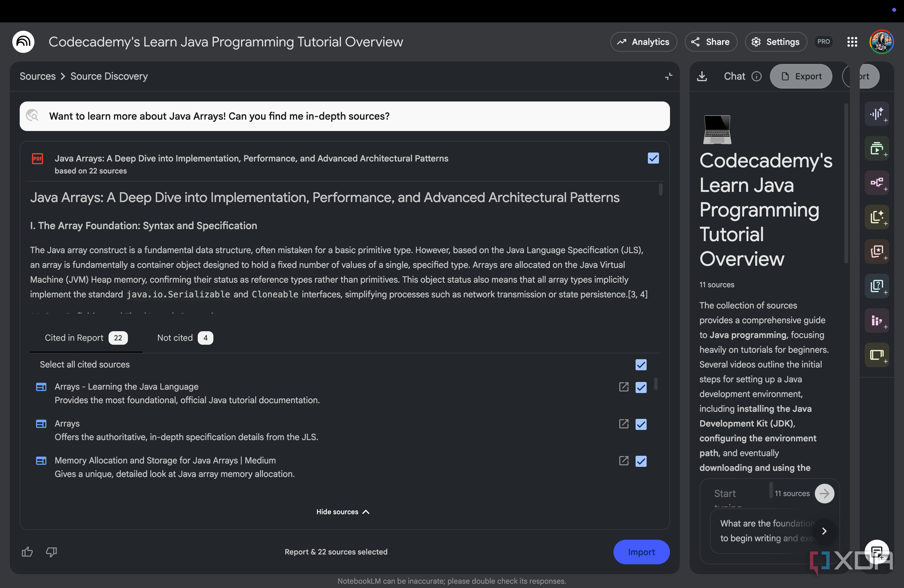
Task: Switch to the Not cited tab
Action: (x=185, y=338)
